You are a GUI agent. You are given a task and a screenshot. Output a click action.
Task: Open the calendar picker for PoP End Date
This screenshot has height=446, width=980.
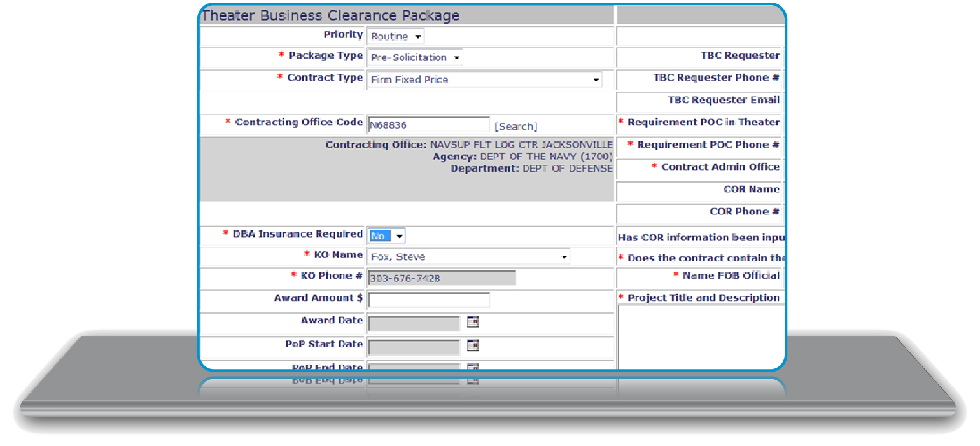[x=472, y=368]
